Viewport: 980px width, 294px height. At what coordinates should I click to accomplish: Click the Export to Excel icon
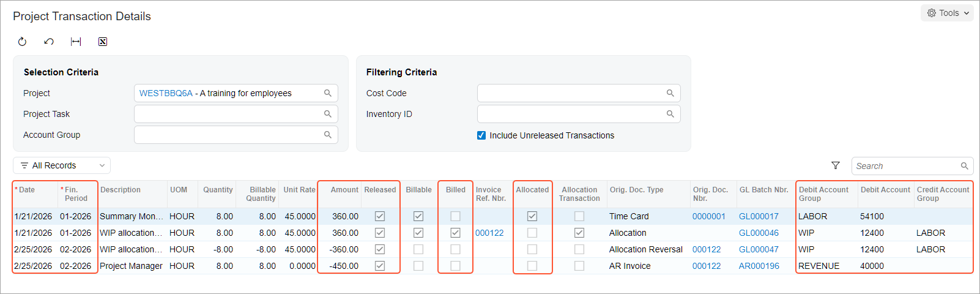[x=103, y=42]
